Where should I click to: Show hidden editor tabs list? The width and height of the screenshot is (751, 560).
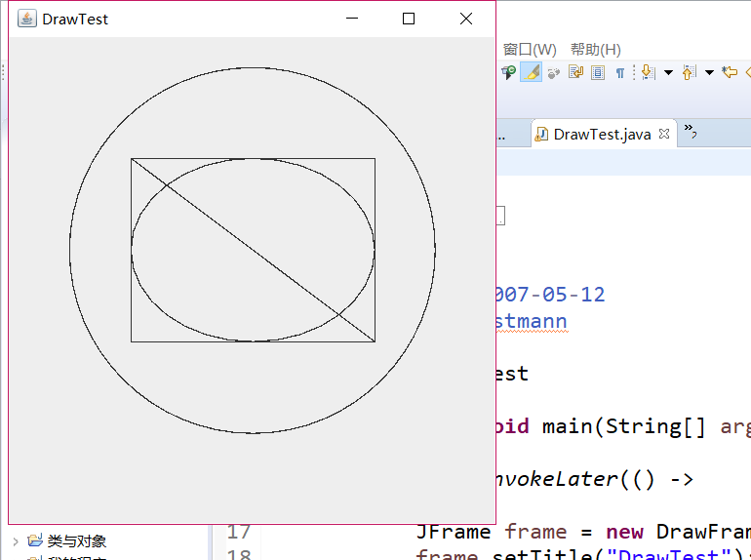coord(691,131)
